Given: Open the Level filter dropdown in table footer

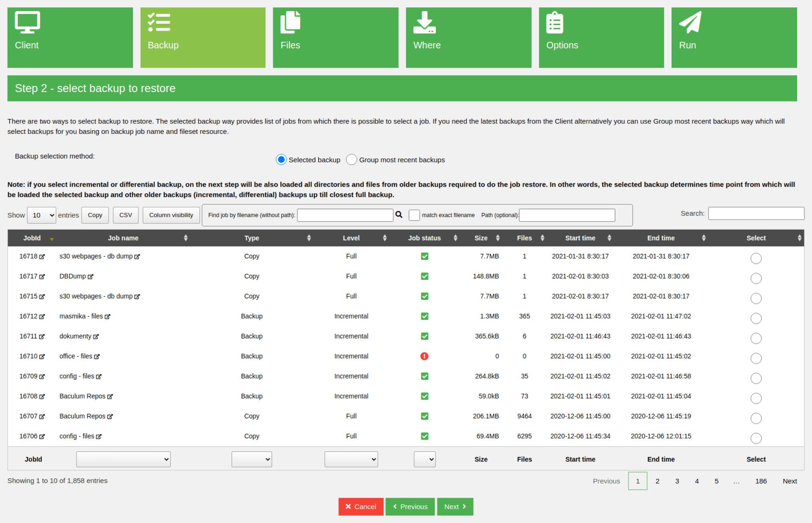Looking at the screenshot, I should click(x=351, y=459).
